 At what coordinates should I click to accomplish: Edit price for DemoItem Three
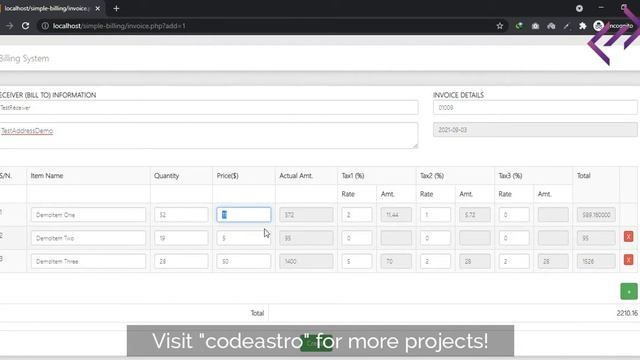[x=244, y=261]
